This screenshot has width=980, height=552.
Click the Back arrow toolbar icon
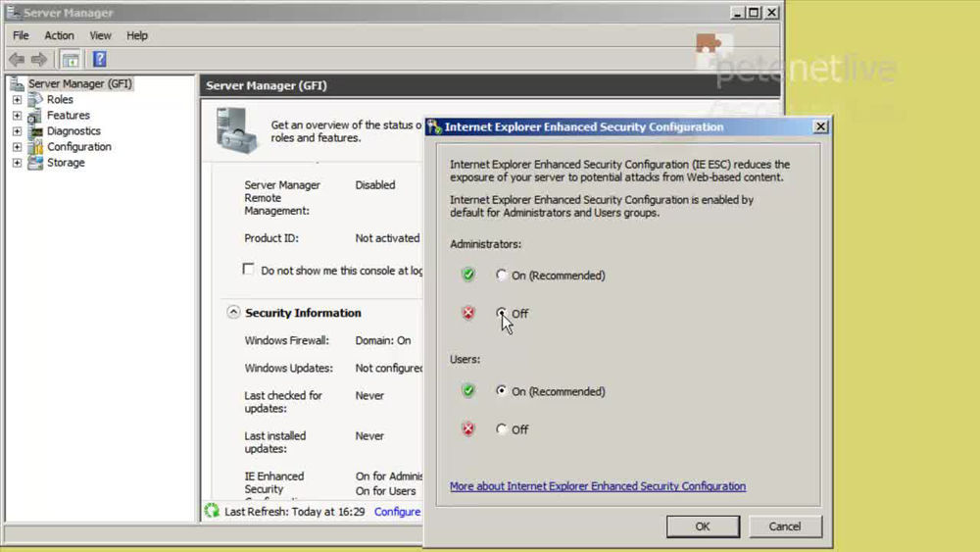pyautogui.click(x=17, y=60)
